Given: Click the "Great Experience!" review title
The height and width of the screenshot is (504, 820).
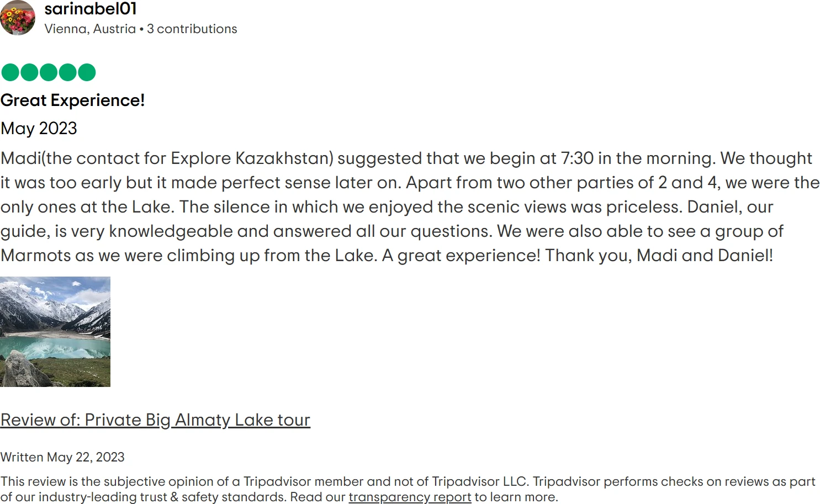Looking at the screenshot, I should coord(72,100).
